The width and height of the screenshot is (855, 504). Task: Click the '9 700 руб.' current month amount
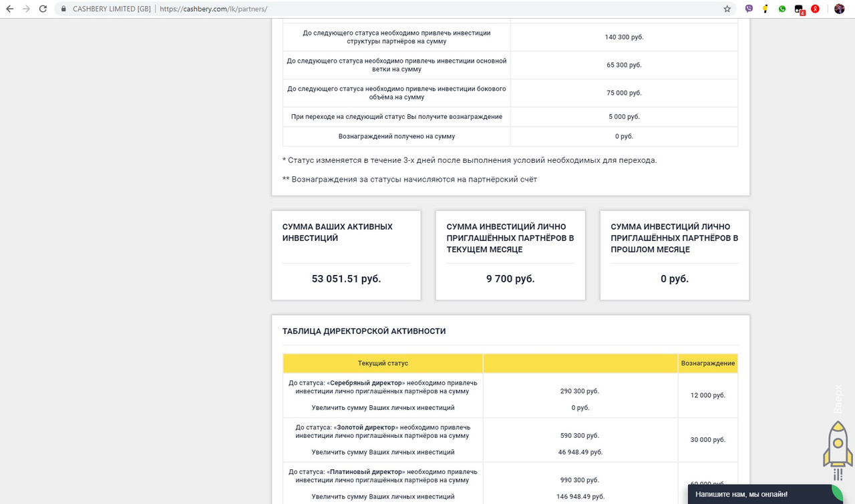pyautogui.click(x=510, y=279)
